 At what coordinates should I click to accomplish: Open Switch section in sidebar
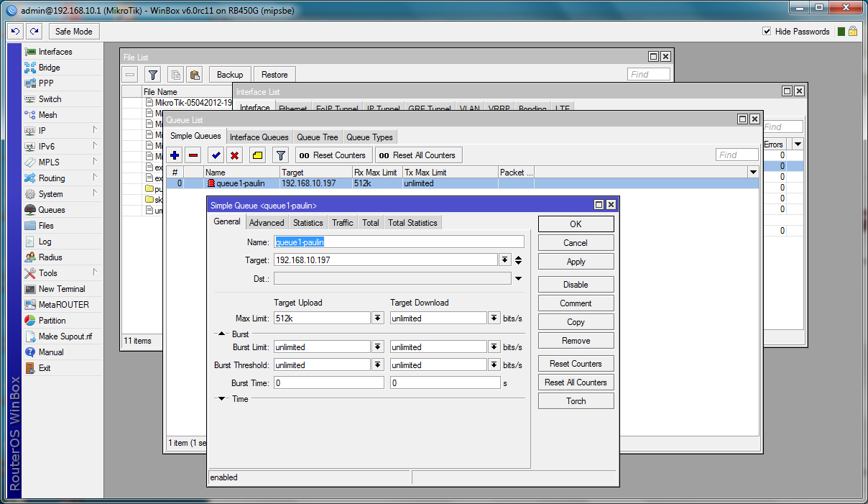[50, 99]
